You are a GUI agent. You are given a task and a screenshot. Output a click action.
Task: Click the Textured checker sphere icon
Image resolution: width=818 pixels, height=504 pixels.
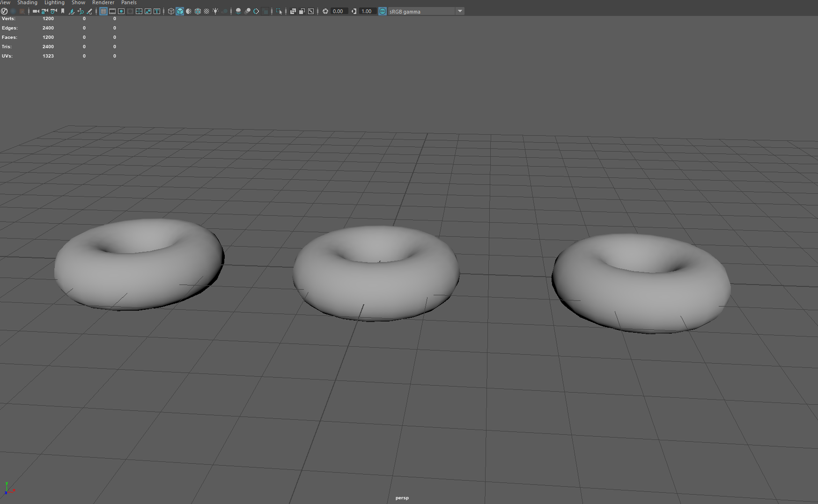206,11
